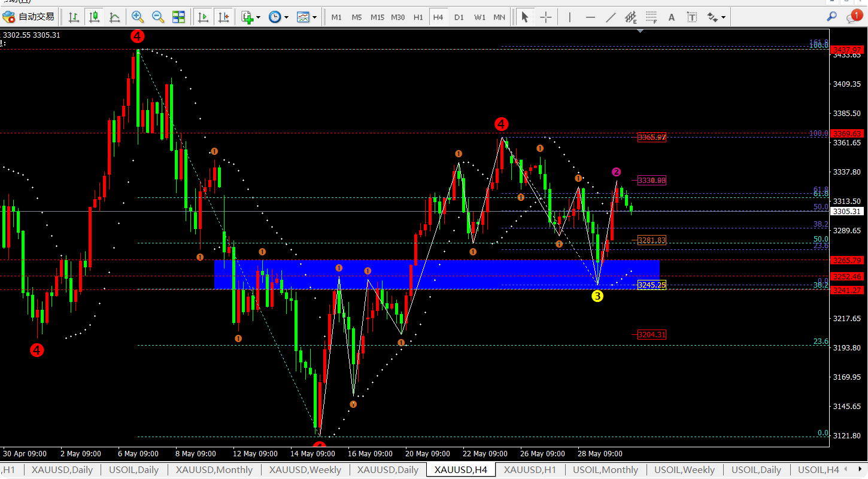Draw a trendline with diagonal line tool
Image resolution: width=868 pixels, height=479 pixels.
pyautogui.click(x=611, y=17)
